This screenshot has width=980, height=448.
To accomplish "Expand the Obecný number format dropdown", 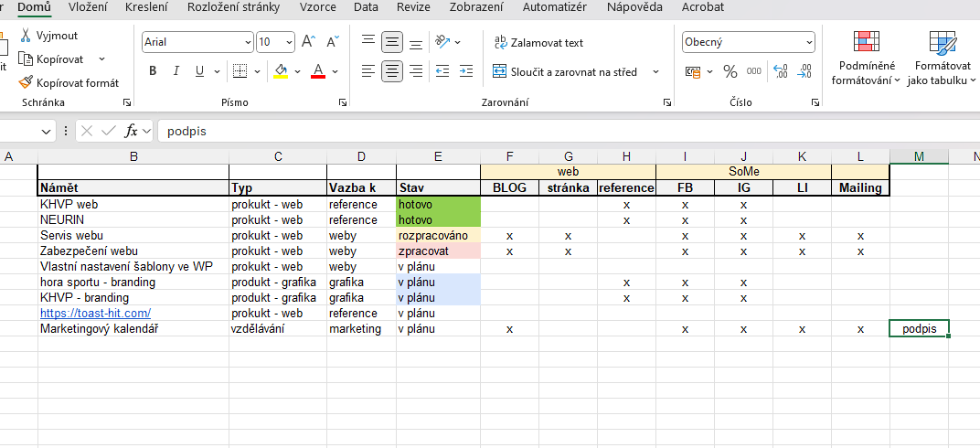I will coord(808,42).
